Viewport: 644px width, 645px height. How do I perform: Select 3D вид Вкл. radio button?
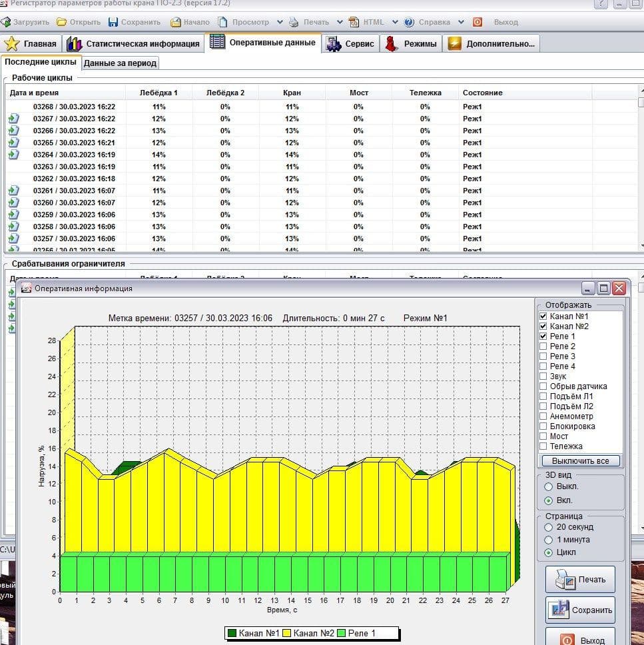click(x=548, y=500)
